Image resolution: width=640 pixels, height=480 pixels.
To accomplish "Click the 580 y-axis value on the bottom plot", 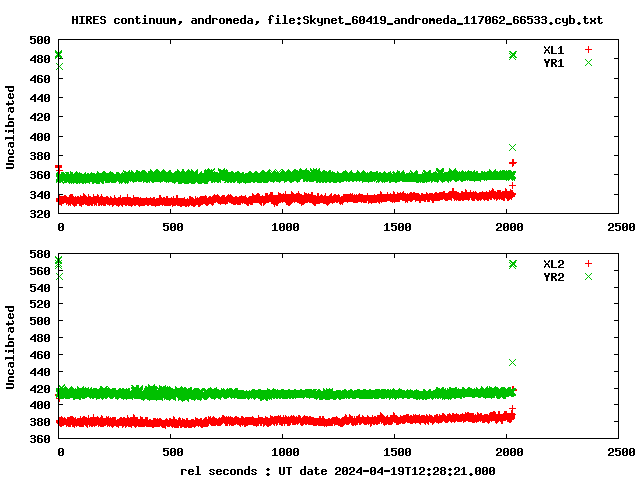I will tap(40, 254).
